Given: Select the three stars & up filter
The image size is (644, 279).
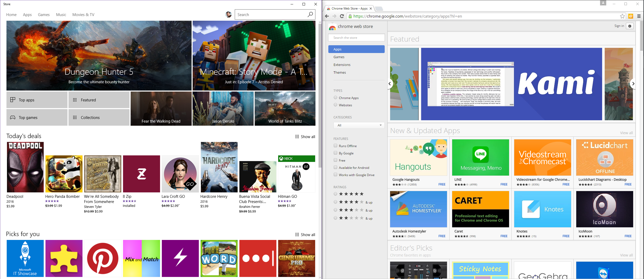Looking at the screenshot, I should (x=335, y=210).
